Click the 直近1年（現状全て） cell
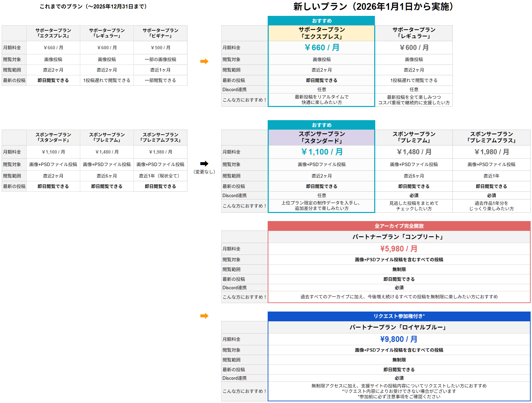The width and height of the screenshot is (532, 403). [160, 176]
